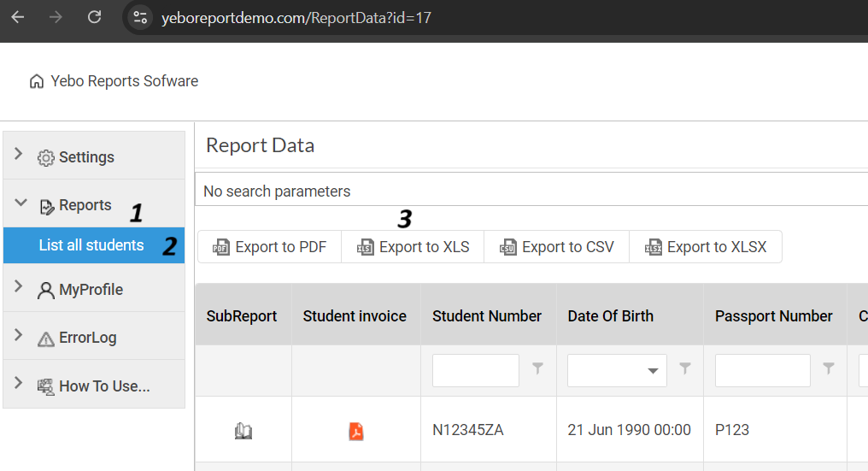Screen dimensions: 868x471
Task: Click the address bar URL text
Action: [296, 18]
